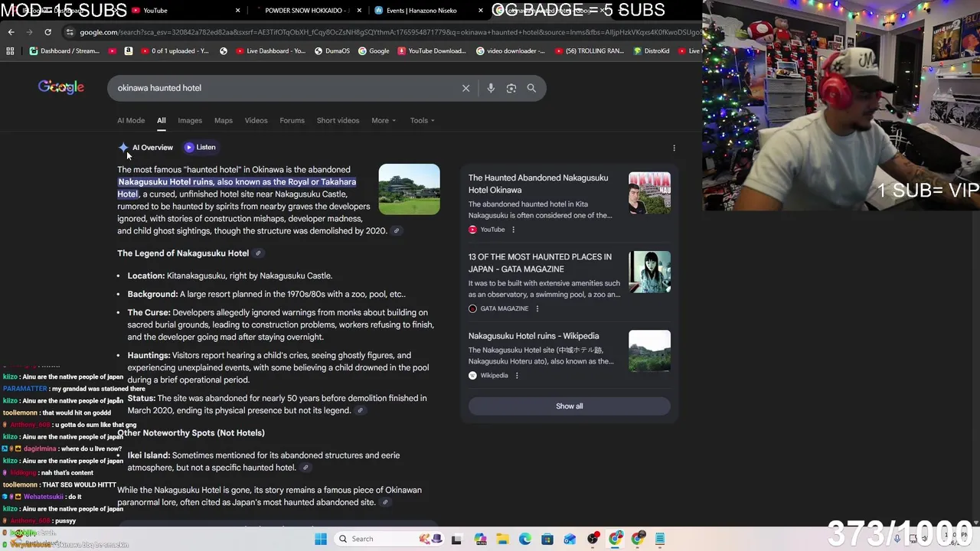Viewport: 980px width, 551px height.
Task: Open Microsoft 365 Copilot from taskbar
Action: (480, 539)
